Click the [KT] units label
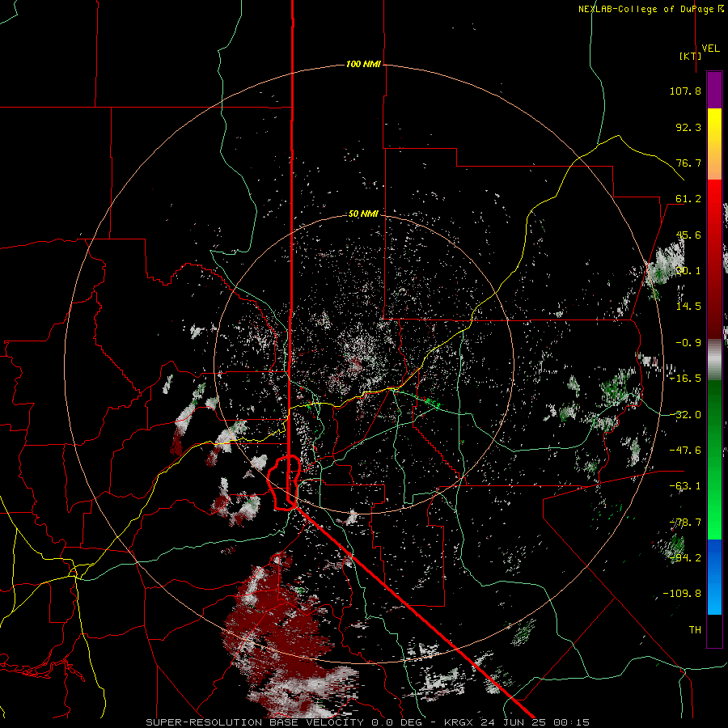 (x=691, y=56)
